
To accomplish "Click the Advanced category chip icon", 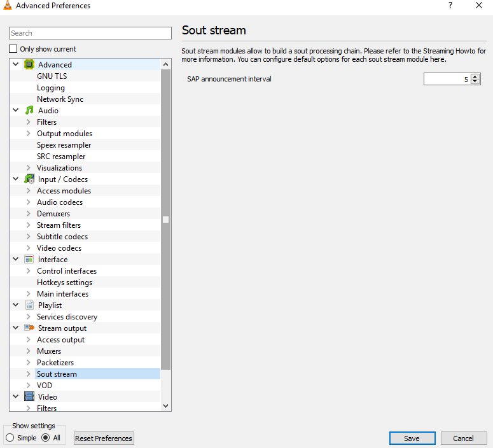I will click(x=29, y=64).
